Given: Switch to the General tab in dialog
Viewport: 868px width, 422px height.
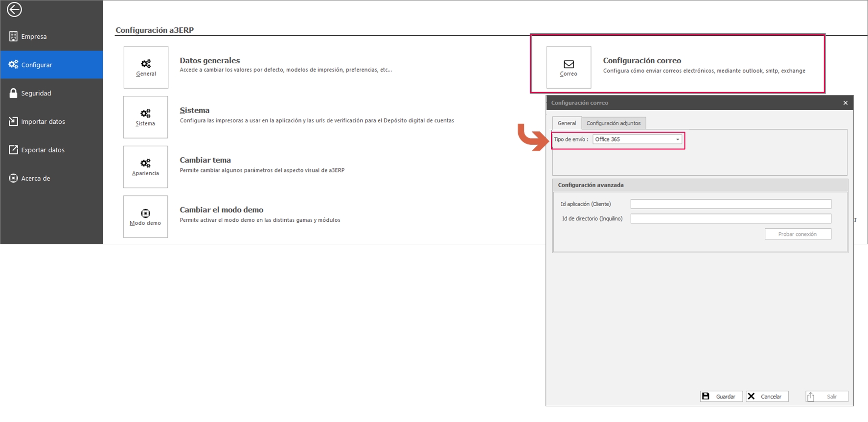Looking at the screenshot, I should pyautogui.click(x=567, y=123).
